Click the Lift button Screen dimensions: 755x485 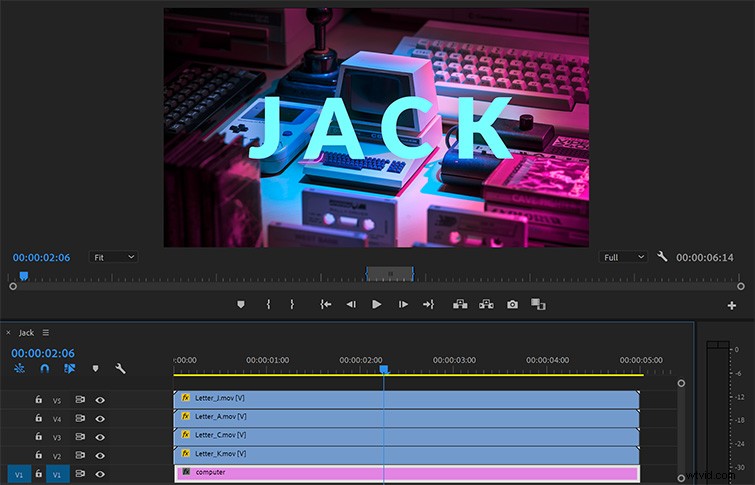coord(460,304)
